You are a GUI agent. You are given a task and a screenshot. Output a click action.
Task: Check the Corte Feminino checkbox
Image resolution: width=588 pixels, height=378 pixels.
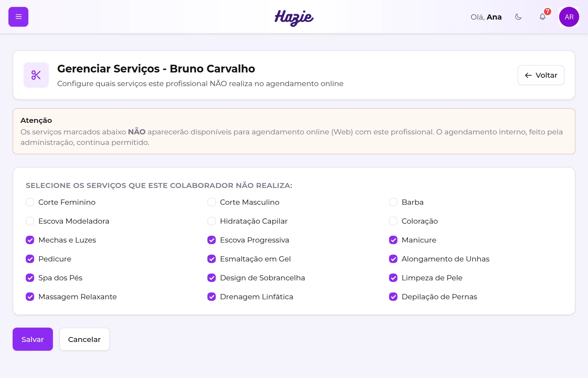[x=30, y=202]
